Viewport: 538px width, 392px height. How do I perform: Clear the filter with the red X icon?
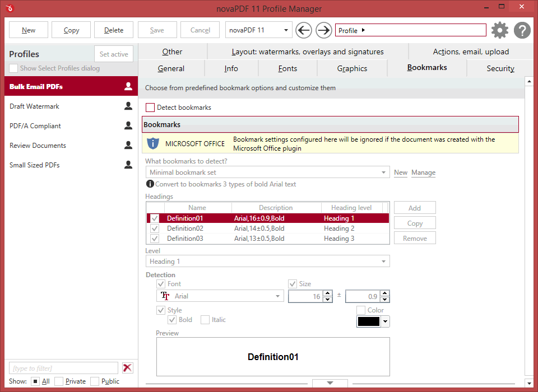(x=128, y=368)
